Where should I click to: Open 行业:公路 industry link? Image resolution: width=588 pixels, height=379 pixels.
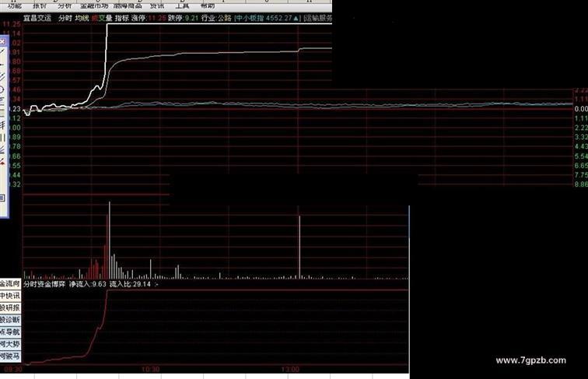click(x=216, y=18)
